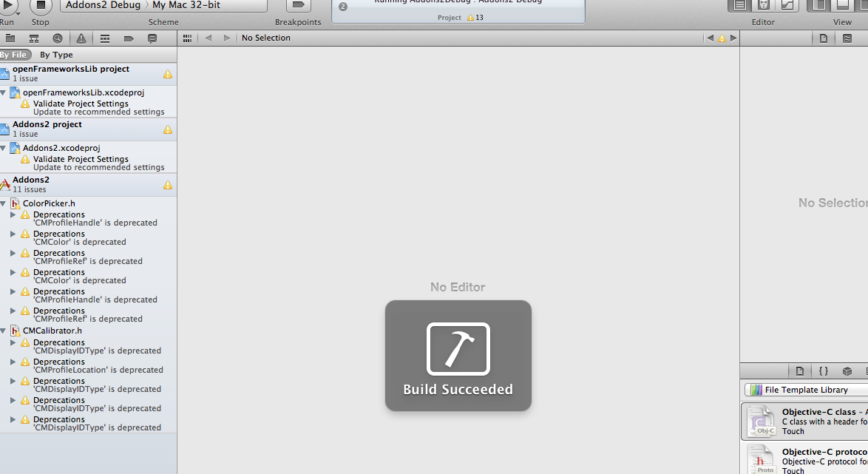Select the By File filter tab
The height and width of the screenshot is (474, 868).
coord(14,55)
